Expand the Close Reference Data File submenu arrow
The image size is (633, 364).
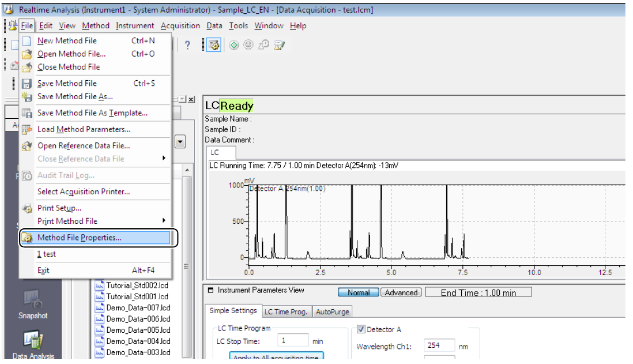[163, 158]
